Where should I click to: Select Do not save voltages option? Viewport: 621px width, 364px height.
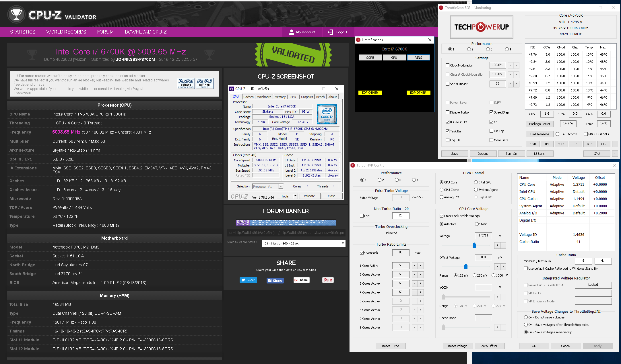coord(526,317)
